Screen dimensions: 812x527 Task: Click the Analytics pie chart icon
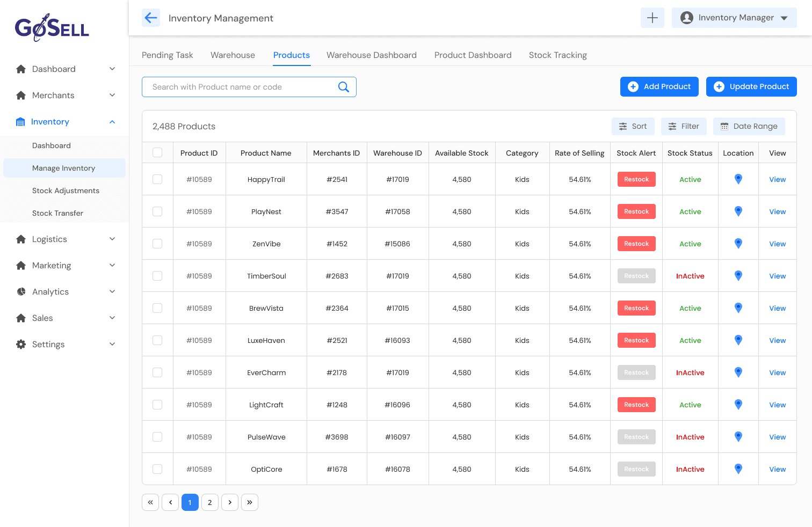[21, 291]
